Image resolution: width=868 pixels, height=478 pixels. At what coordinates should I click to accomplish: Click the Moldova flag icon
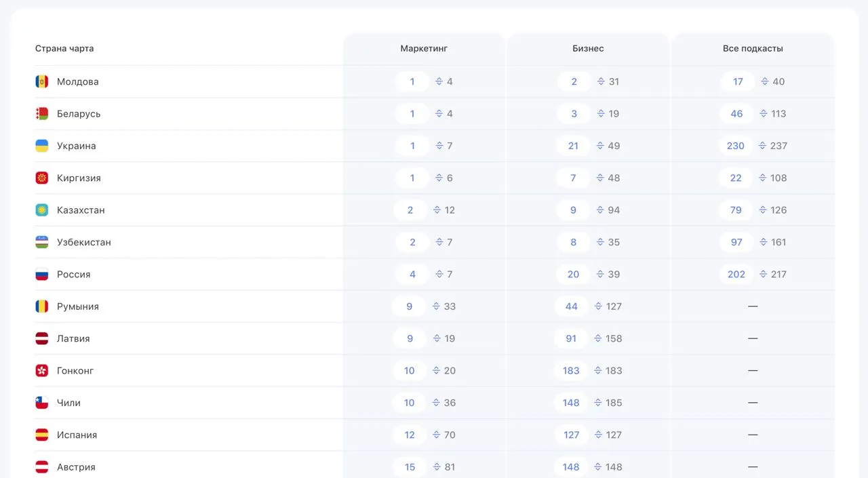tap(42, 81)
